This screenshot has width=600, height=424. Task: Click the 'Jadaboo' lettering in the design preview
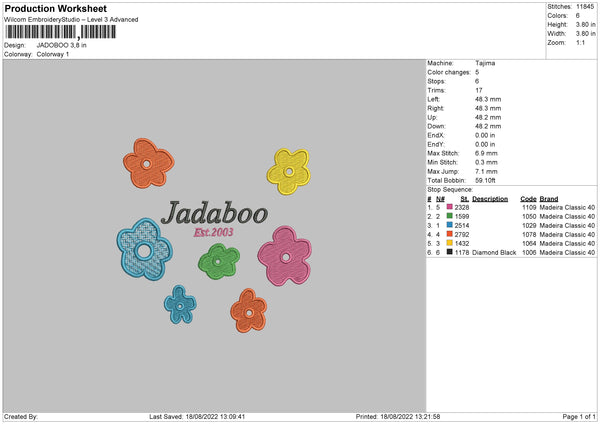(215, 213)
